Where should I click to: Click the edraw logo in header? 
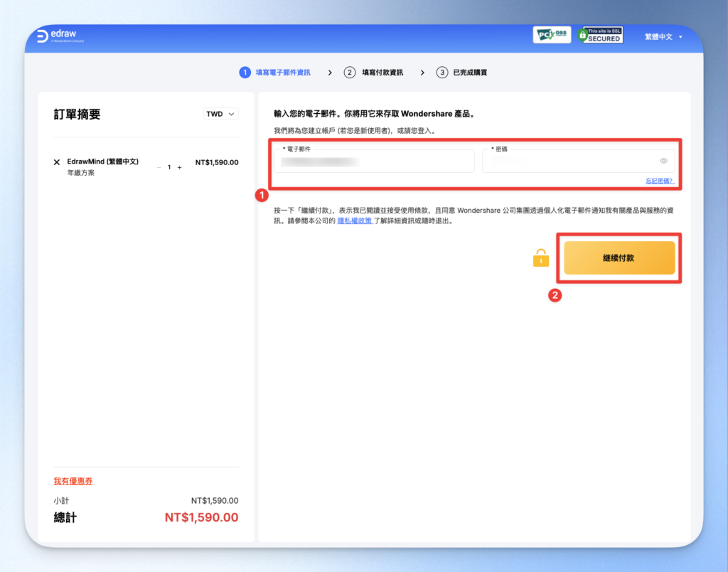pos(60,36)
